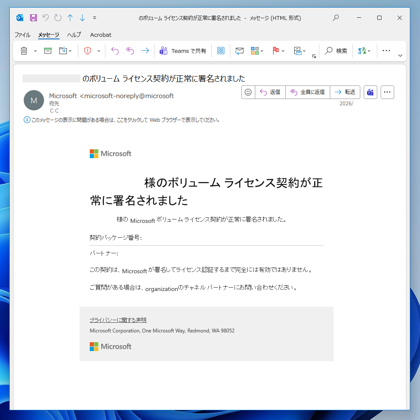Click sender address microsoft-noreply@microsoft
This screenshot has height=420, width=420.
tap(127, 96)
